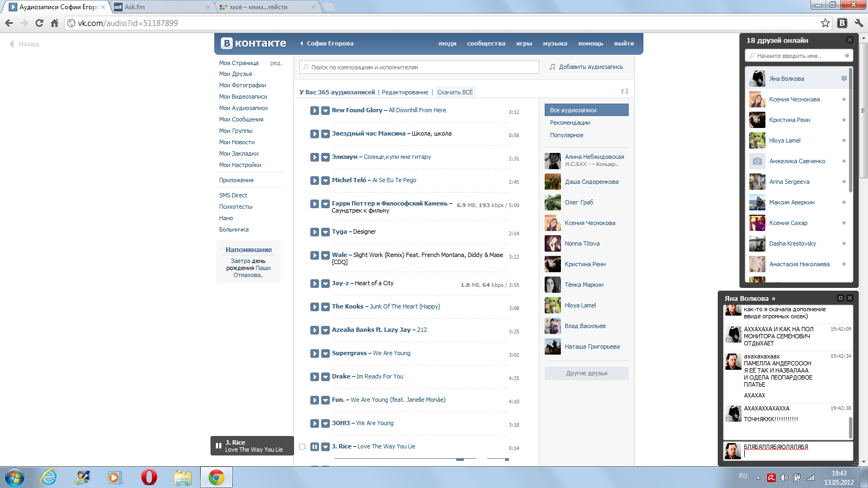Viewport: 868px width, 488px height.
Task: Select Рекомендации filter
Action: [x=570, y=123]
